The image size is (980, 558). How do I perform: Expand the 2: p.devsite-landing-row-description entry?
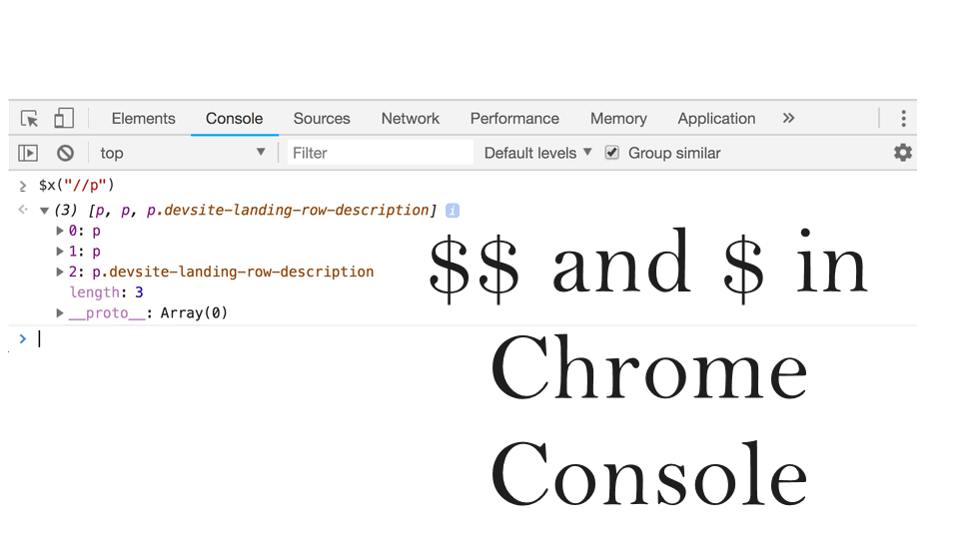coord(60,272)
